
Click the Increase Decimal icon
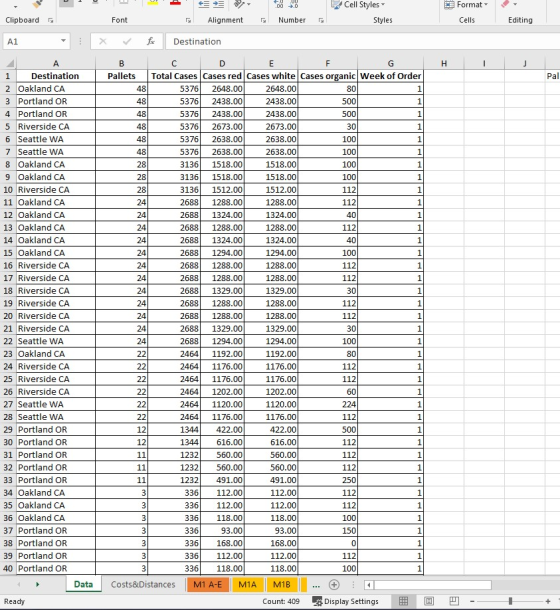tap(279, 4)
